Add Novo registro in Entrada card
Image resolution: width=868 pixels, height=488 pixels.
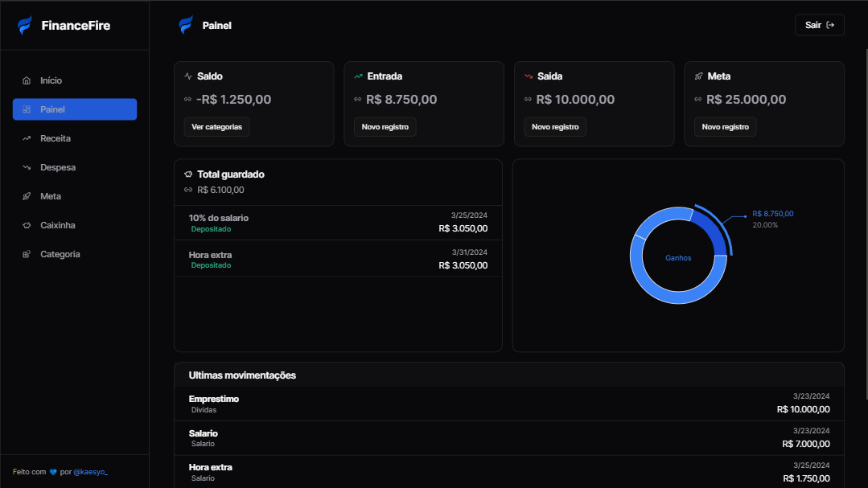385,127
